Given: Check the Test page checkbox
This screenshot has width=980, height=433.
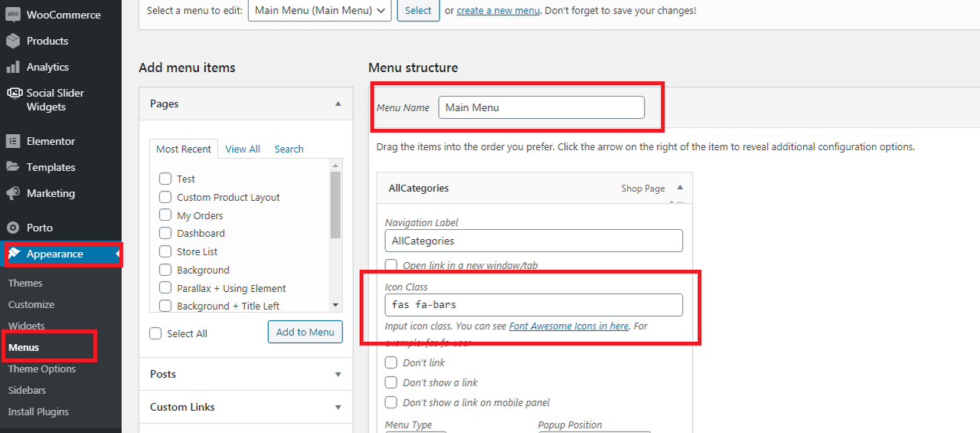Looking at the screenshot, I should coord(165,179).
